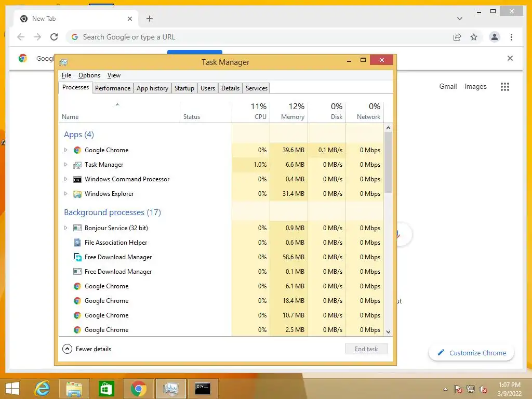Switch to Command Prompt on the taskbar
Image resolution: width=532 pixels, height=399 pixels.
pyautogui.click(x=203, y=389)
